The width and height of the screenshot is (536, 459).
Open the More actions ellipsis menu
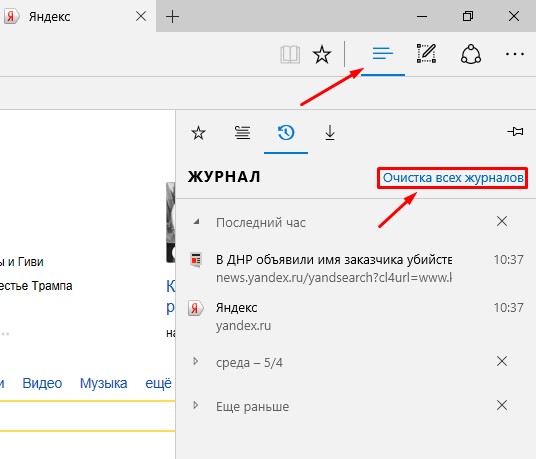(514, 54)
